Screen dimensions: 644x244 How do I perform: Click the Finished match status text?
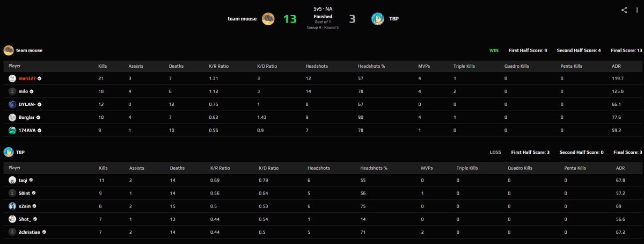tap(323, 17)
